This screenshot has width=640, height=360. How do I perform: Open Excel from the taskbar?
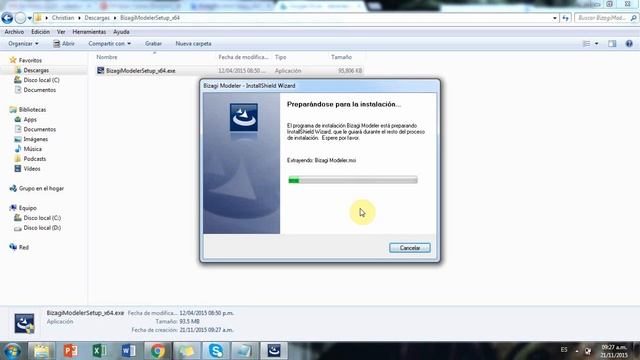(100, 351)
